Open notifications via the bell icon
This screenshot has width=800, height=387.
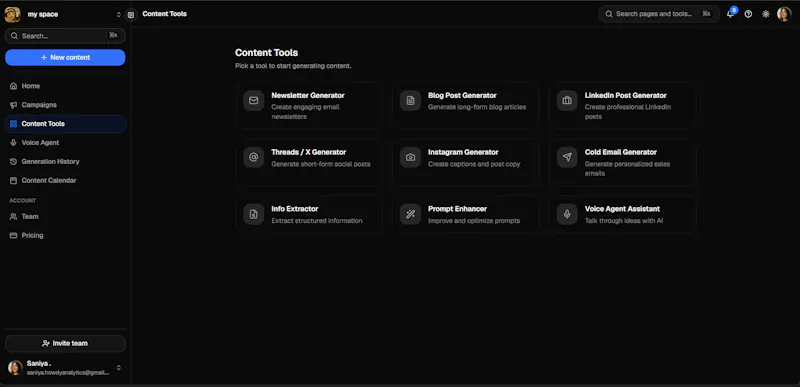731,14
